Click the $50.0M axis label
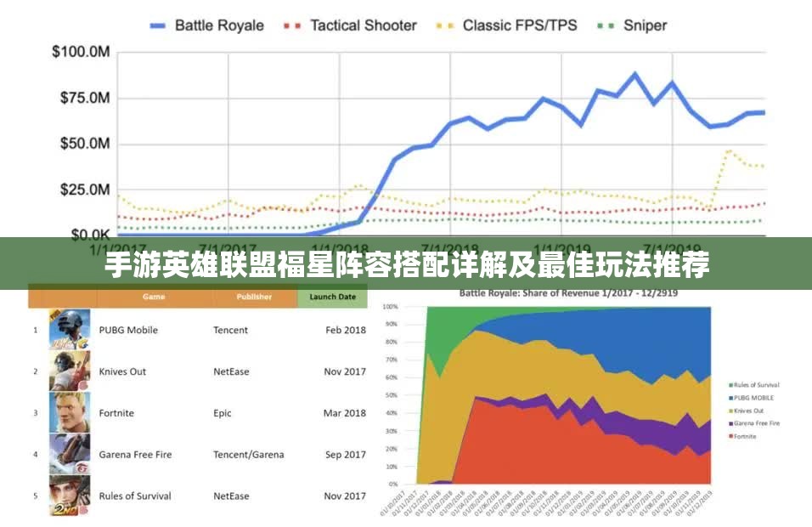Image resolution: width=812 pixels, height=527 pixels. coord(86,143)
